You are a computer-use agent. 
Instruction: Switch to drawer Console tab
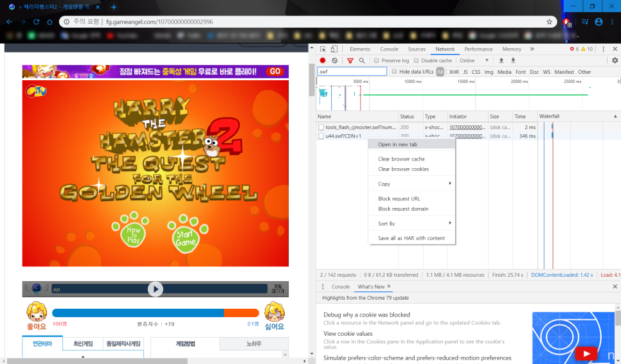(x=341, y=287)
